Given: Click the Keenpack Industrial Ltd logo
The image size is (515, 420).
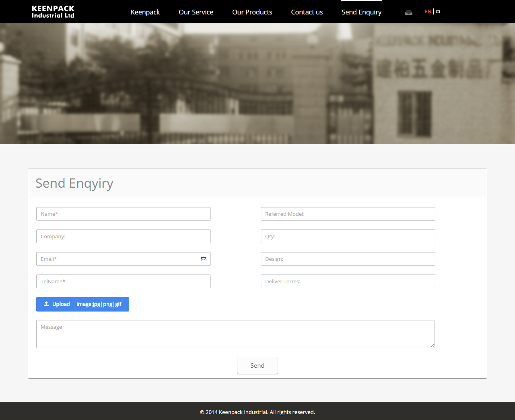Looking at the screenshot, I should 53,12.
